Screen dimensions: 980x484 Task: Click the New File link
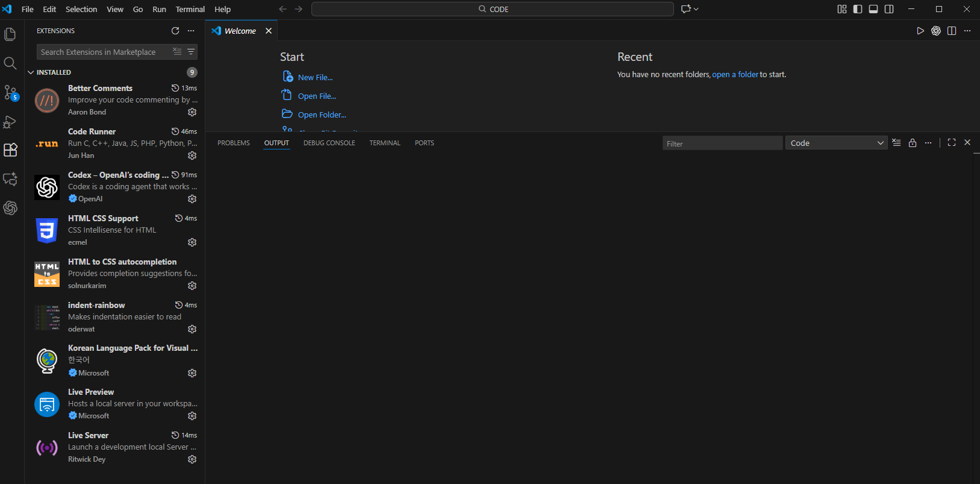coord(315,77)
